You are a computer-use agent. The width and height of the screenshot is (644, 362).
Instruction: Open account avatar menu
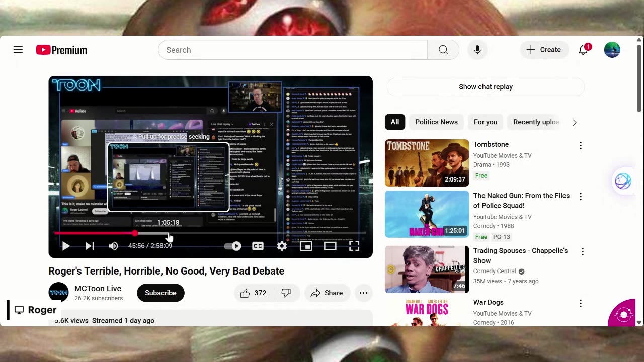tap(612, 50)
